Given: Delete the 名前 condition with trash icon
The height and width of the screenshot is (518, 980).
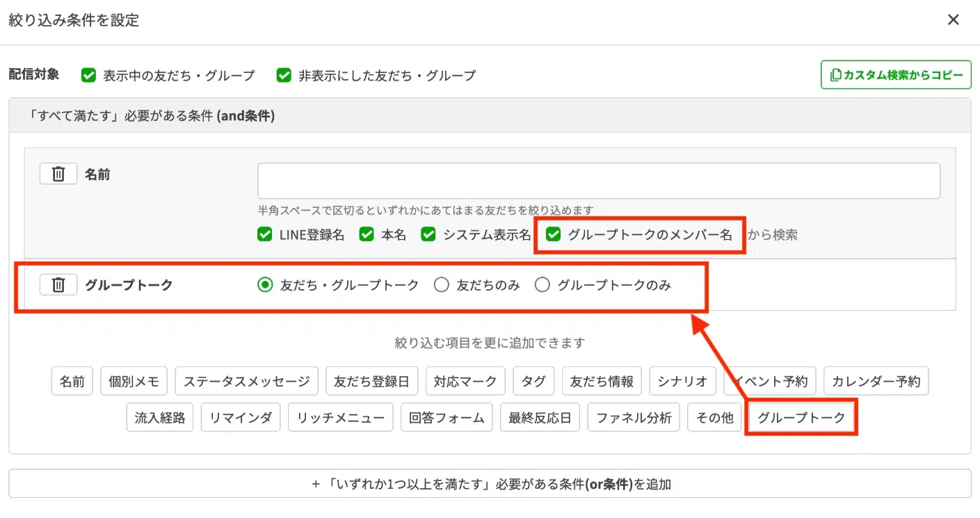Looking at the screenshot, I should click(58, 174).
